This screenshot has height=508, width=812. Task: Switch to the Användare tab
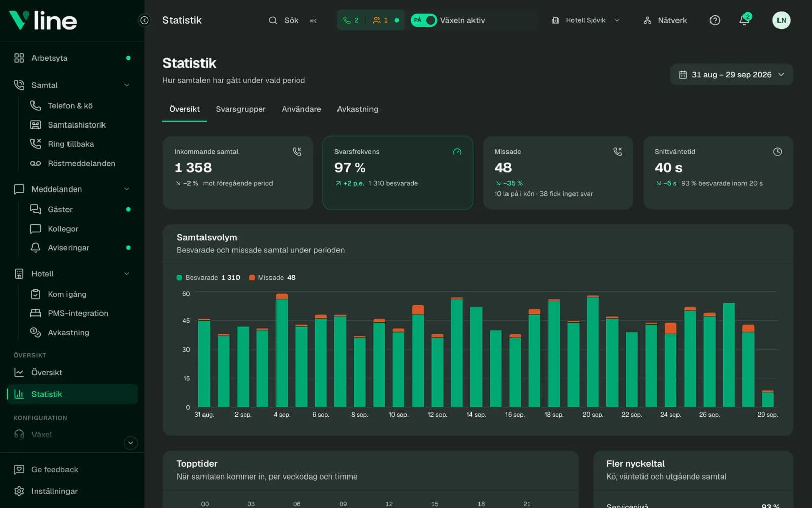point(301,109)
